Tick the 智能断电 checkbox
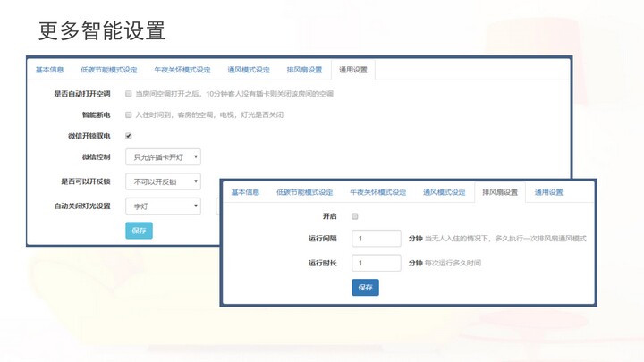Image resolution: width=644 pixels, height=362 pixels. pyautogui.click(x=129, y=115)
